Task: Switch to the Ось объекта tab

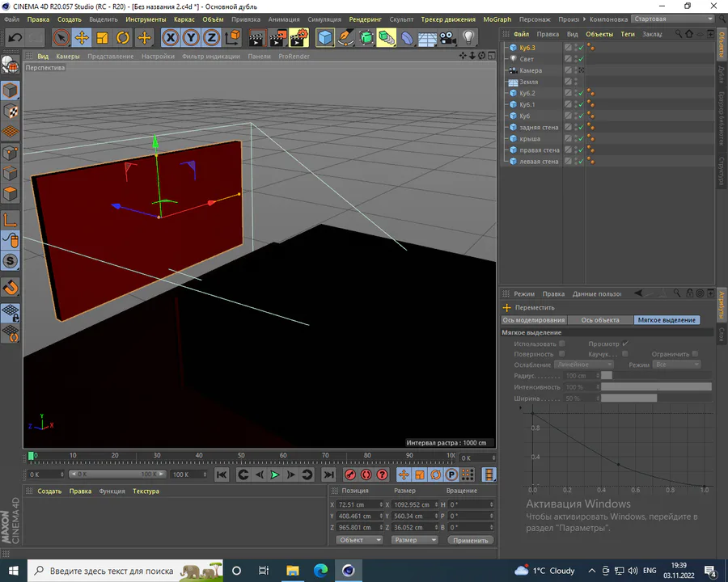Action: click(x=600, y=320)
